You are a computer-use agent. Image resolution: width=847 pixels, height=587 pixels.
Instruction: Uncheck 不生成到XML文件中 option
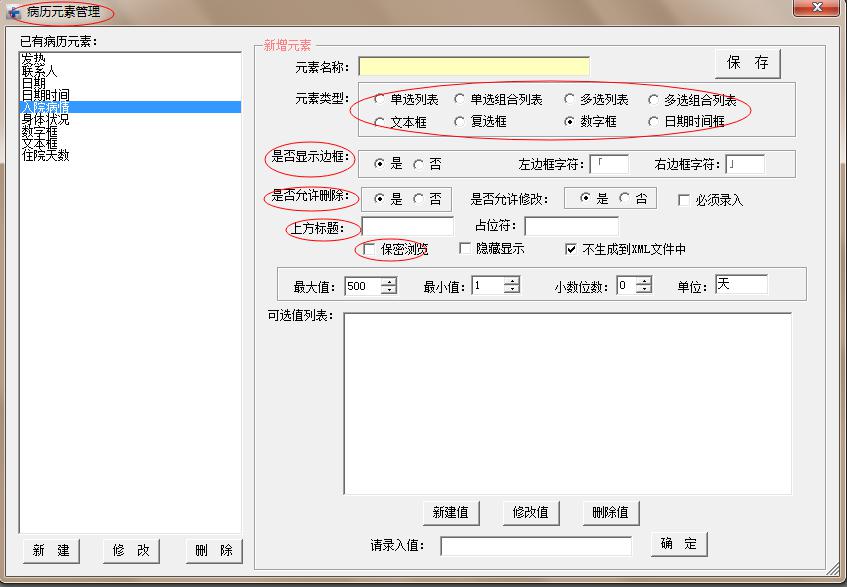(x=571, y=249)
